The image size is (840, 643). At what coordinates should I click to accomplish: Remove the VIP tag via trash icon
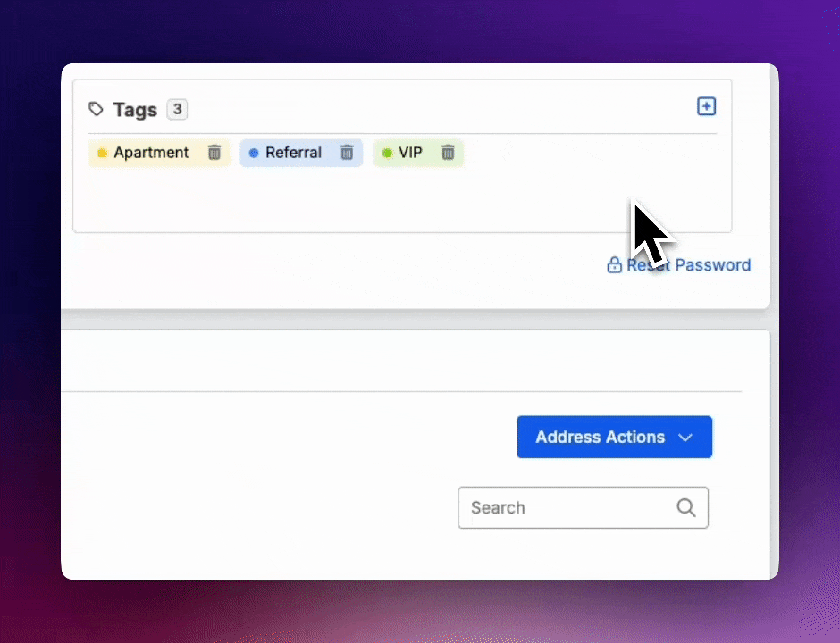pos(448,153)
